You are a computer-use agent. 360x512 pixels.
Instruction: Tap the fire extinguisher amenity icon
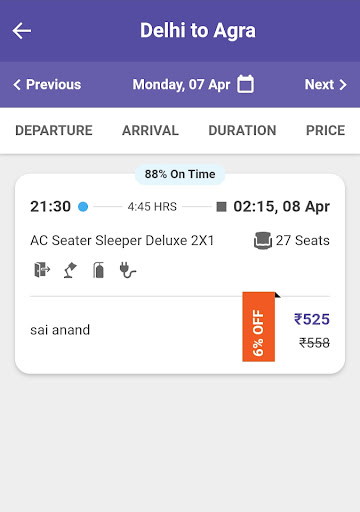point(99,270)
